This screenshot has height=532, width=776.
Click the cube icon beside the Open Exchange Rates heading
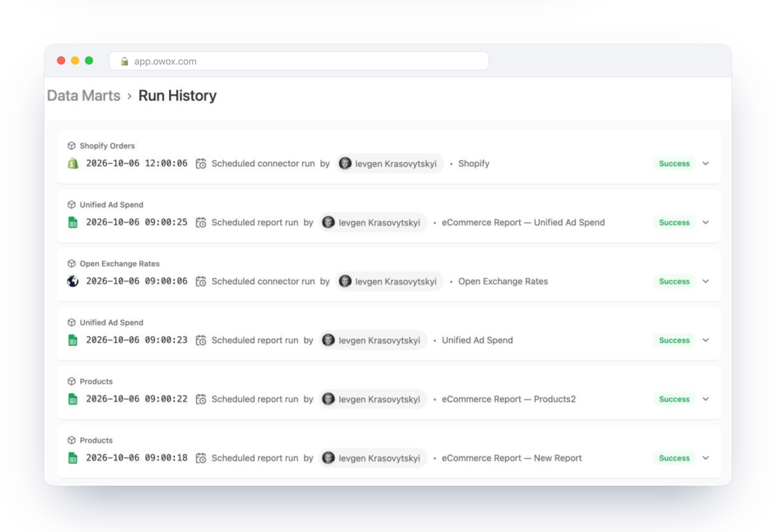pos(71,263)
